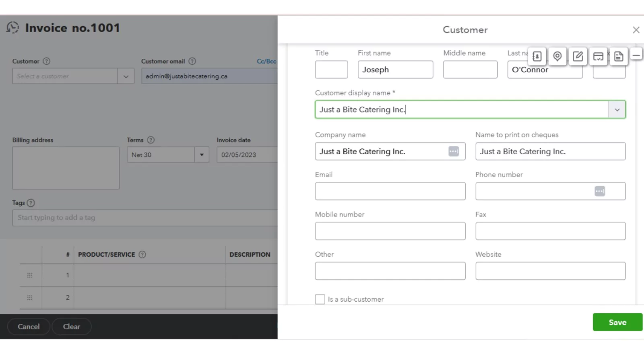Save the new customer
This screenshot has width=644, height=362.
pos(617,322)
